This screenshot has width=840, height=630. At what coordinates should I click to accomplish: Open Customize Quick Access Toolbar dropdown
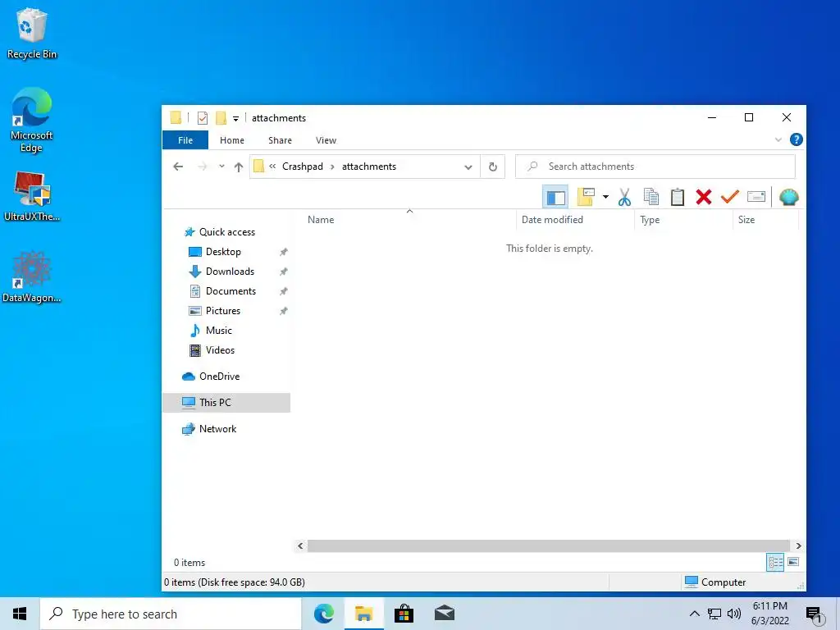click(x=235, y=118)
